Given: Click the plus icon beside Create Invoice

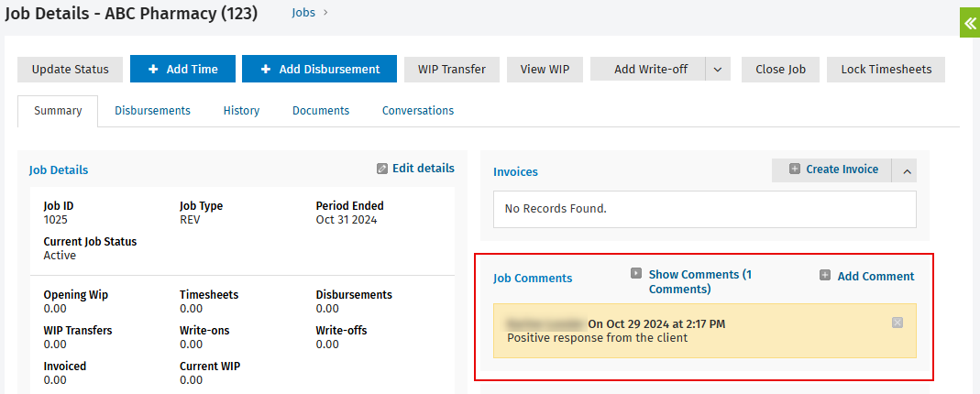Looking at the screenshot, I should click(795, 170).
